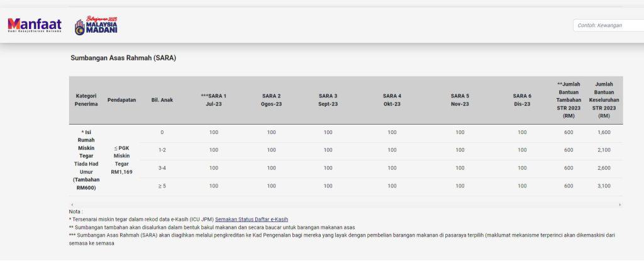
Task: Click the table's right scroll arrow
Action: click(x=619, y=204)
